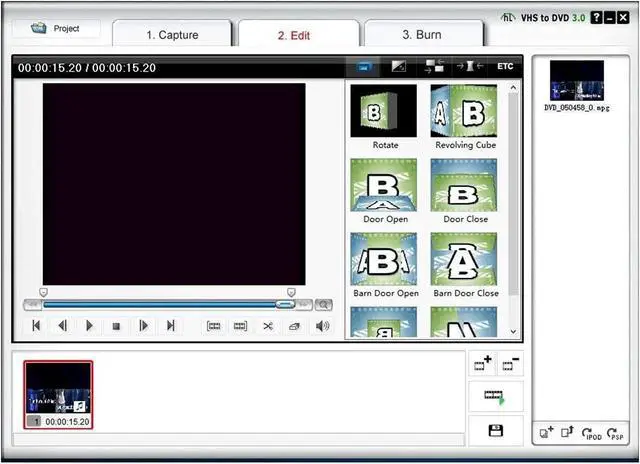The image size is (640, 464).
Task: Click the filmstrip export/produce icon
Action: (x=496, y=397)
